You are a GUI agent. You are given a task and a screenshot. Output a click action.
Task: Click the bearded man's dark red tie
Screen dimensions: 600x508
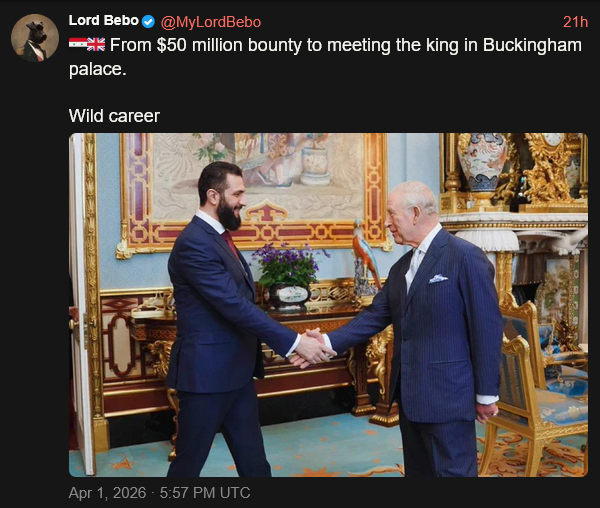[232, 244]
